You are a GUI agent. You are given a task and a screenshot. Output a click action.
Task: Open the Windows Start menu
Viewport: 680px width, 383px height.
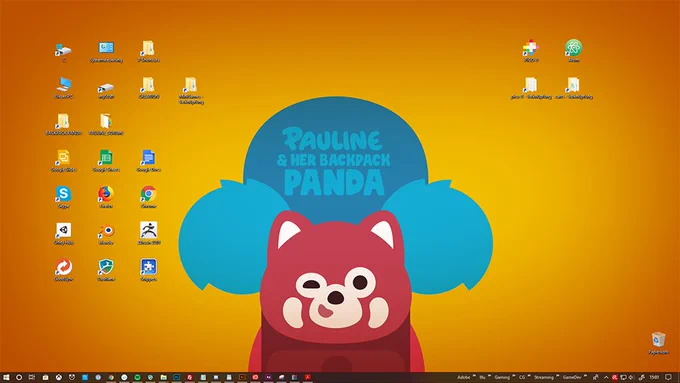pos(6,377)
